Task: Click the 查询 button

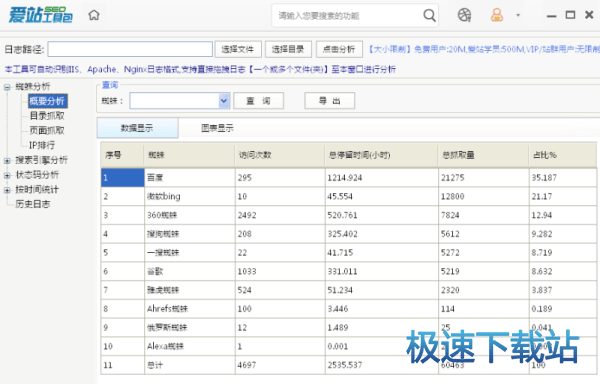Action: pos(258,101)
